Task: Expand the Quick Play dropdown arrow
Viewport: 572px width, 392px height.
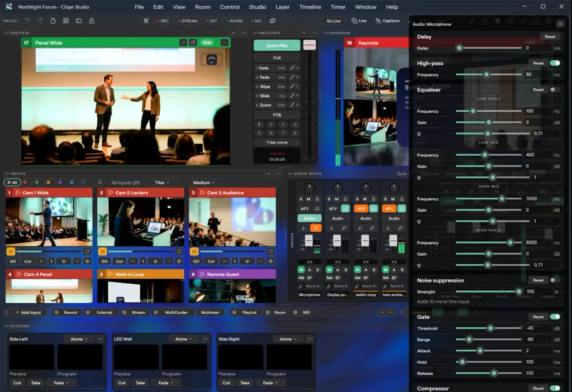Action: click(295, 45)
